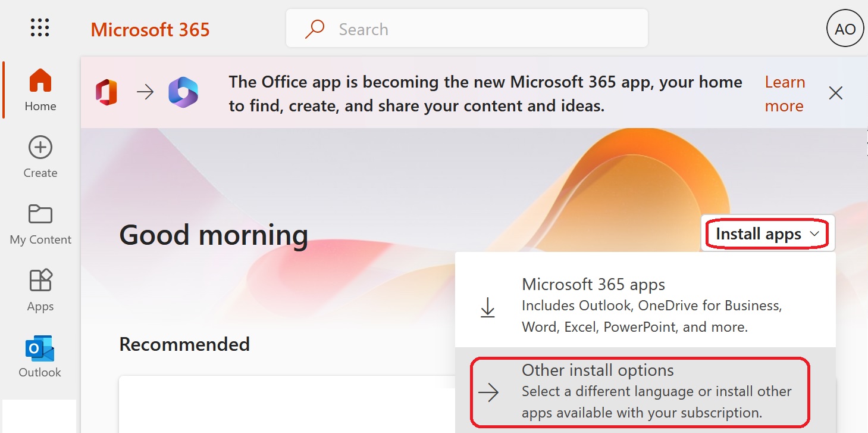Click the new Microsoft 365 logo icon
868x433 pixels.
183,92
